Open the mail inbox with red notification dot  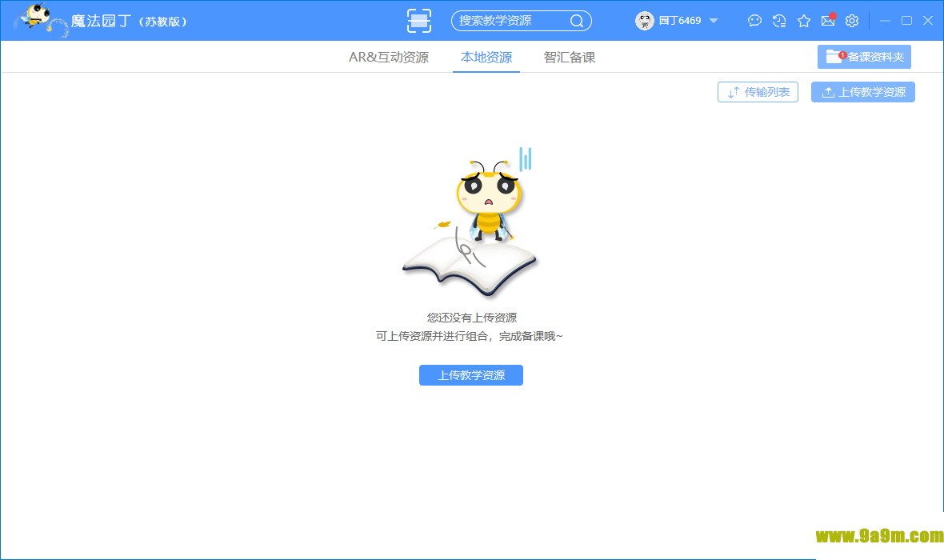pyautogui.click(x=828, y=21)
